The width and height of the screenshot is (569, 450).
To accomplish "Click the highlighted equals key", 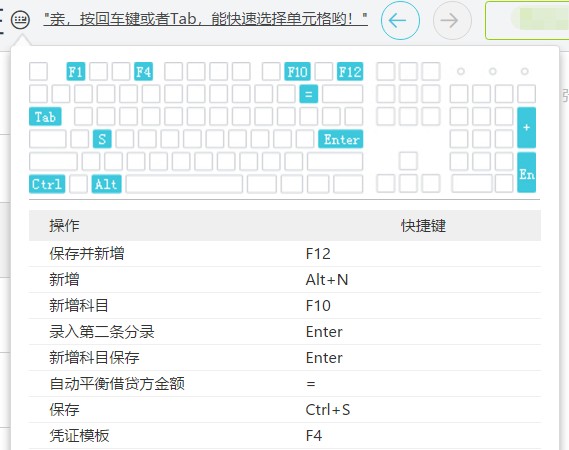I will point(309,94).
